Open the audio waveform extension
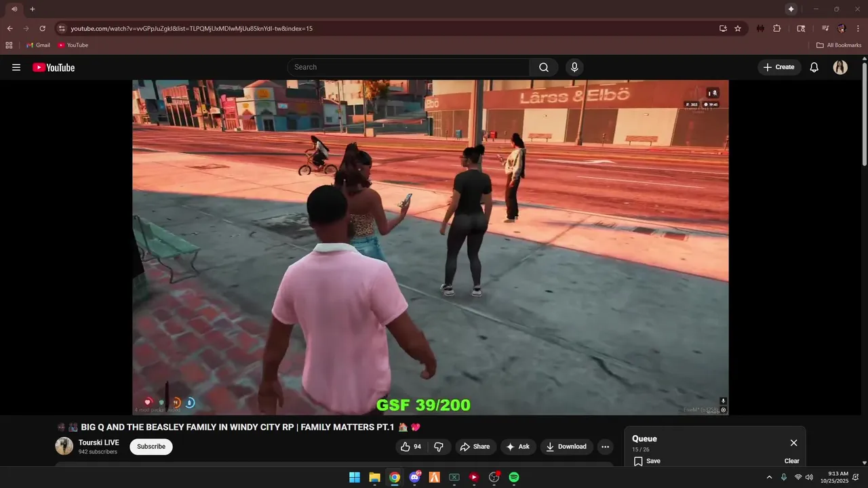This screenshot has width=868, height=488. 760,28
